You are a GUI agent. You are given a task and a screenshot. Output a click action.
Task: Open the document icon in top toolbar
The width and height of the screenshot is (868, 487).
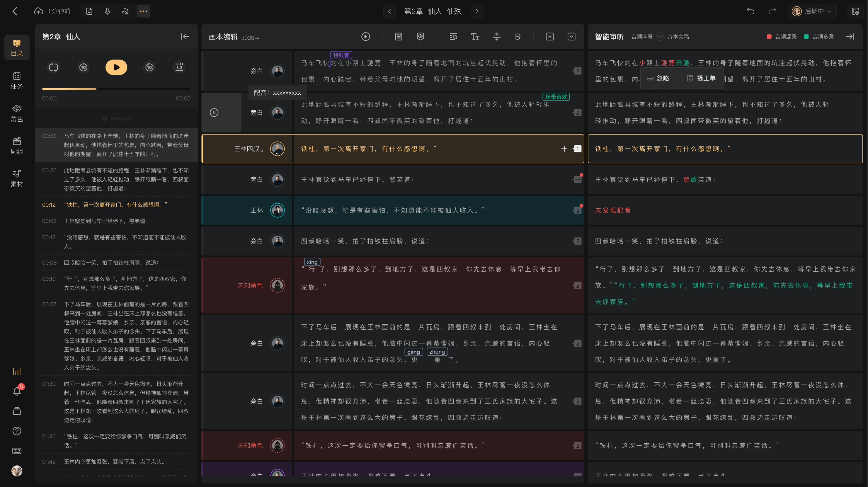coord(89,11)
